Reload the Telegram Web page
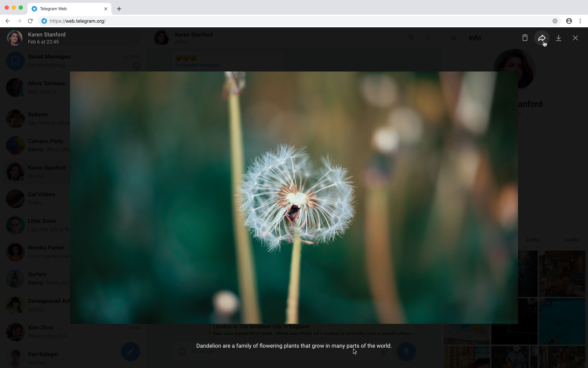Viewport: 588px width, 368px height. (x=30, y=21)
